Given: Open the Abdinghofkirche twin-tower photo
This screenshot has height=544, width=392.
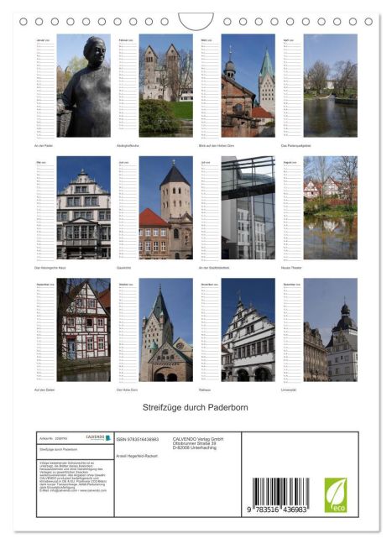Looking at the screenshot, I should coord(166,86).
